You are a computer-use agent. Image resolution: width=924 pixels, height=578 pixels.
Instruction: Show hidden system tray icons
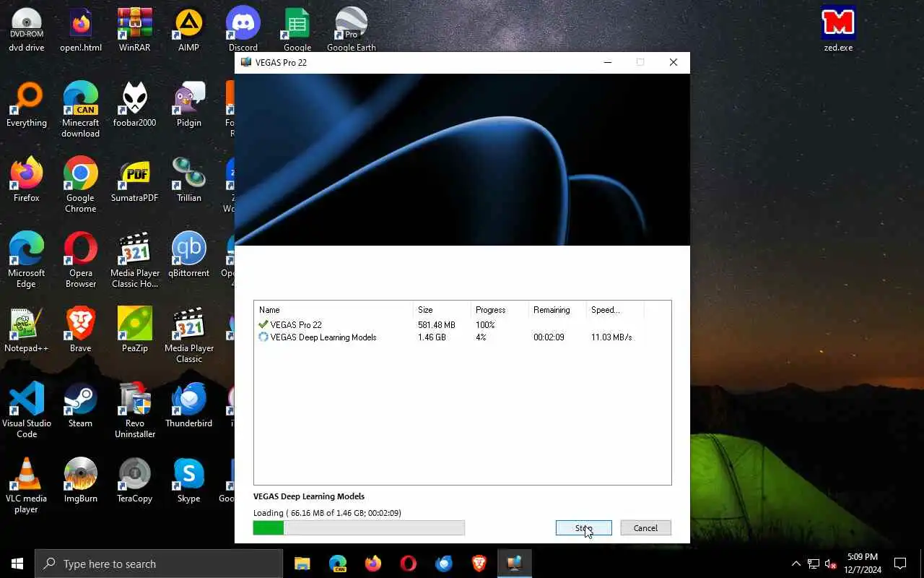pos(796,564)
